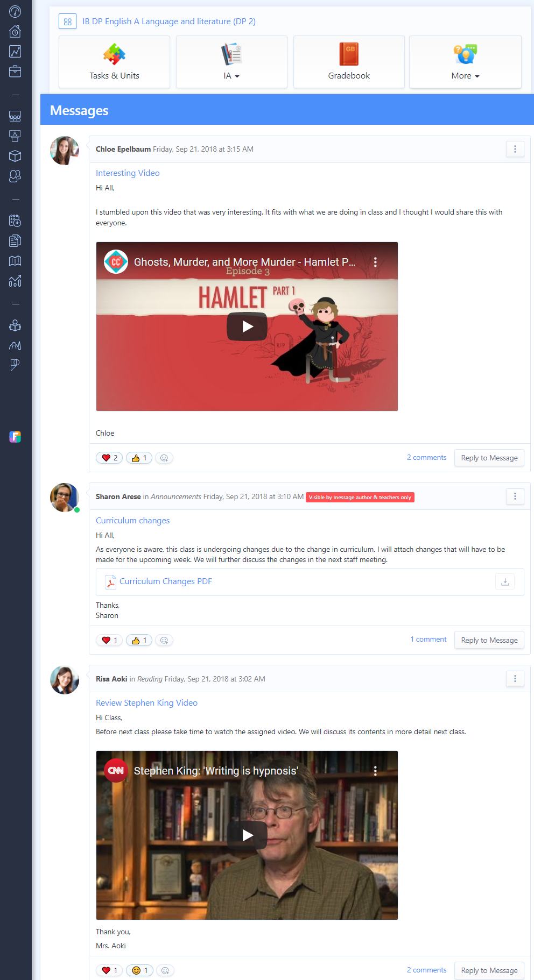The width and height of the screenshot is (534, 980).
Task: Click Risa Aoki's profile photo
Action: (x=65, y=680)
